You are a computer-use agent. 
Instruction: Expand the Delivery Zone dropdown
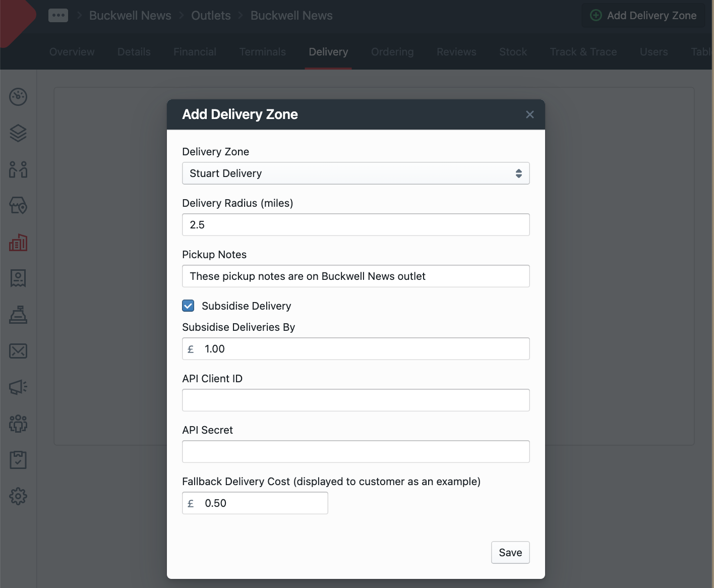point(355,173)
